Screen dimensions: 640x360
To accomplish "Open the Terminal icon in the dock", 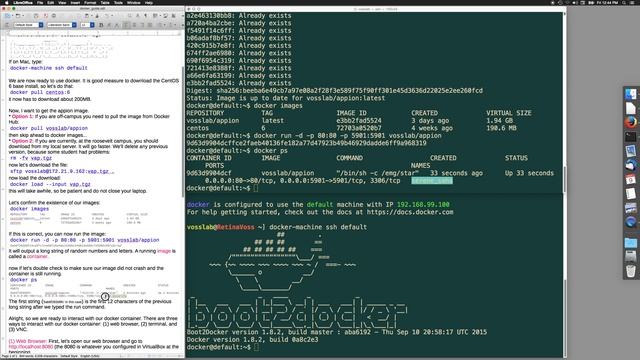I will tap(630, 136).
